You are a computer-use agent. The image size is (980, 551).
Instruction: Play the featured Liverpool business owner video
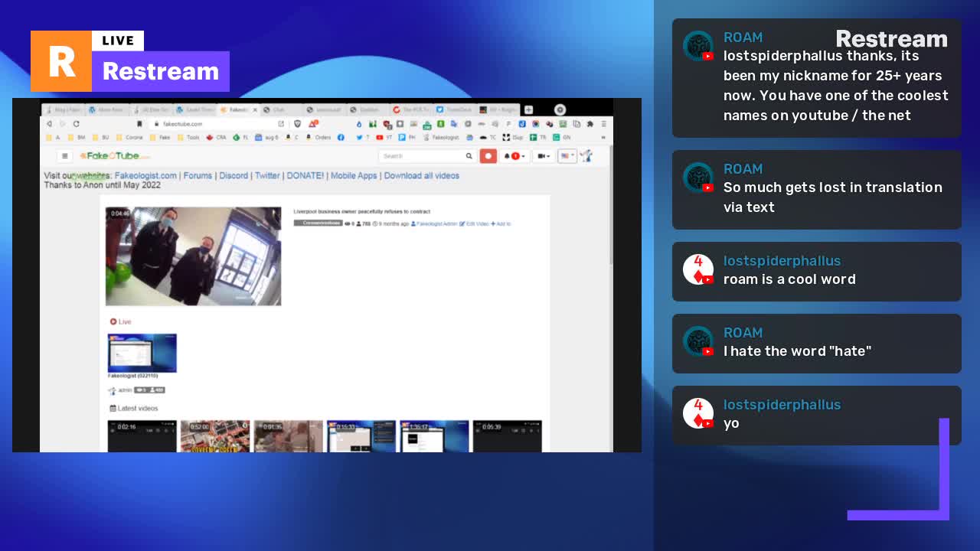(x=194, y=256)
